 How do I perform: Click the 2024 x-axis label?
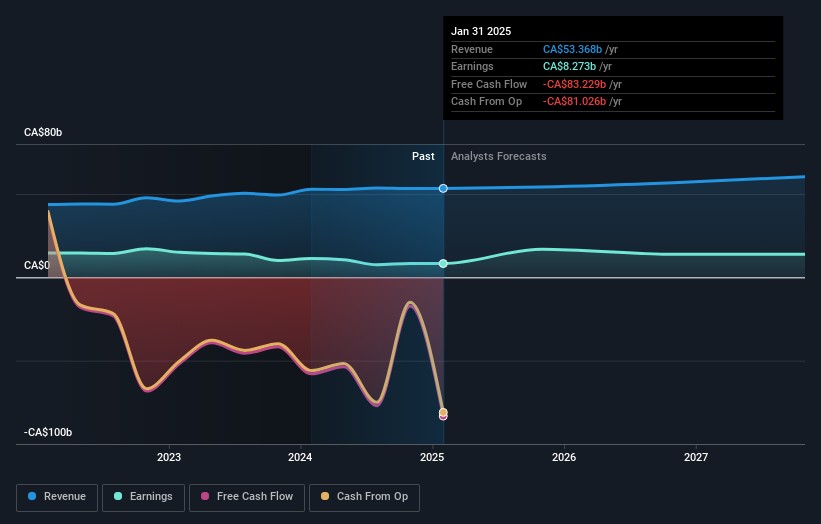pos(300,458)
